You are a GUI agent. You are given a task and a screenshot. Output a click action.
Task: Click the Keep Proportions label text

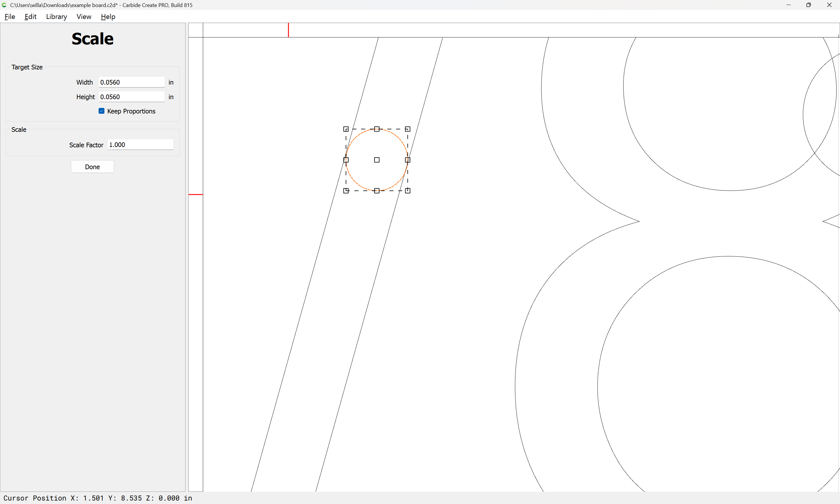[132, 111]
